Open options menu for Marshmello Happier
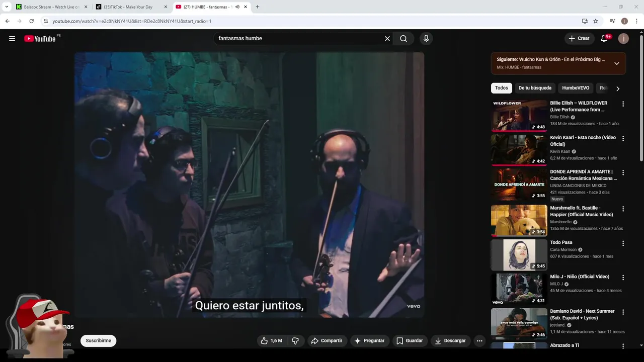This screenshot has width=644, height=362. 623,209
